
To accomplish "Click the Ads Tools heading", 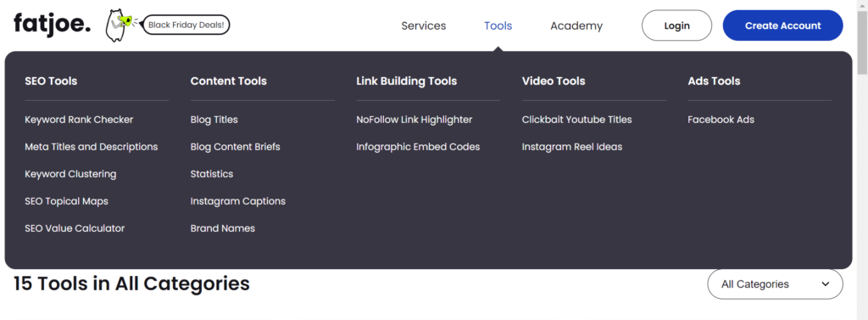I will [714, 81].
